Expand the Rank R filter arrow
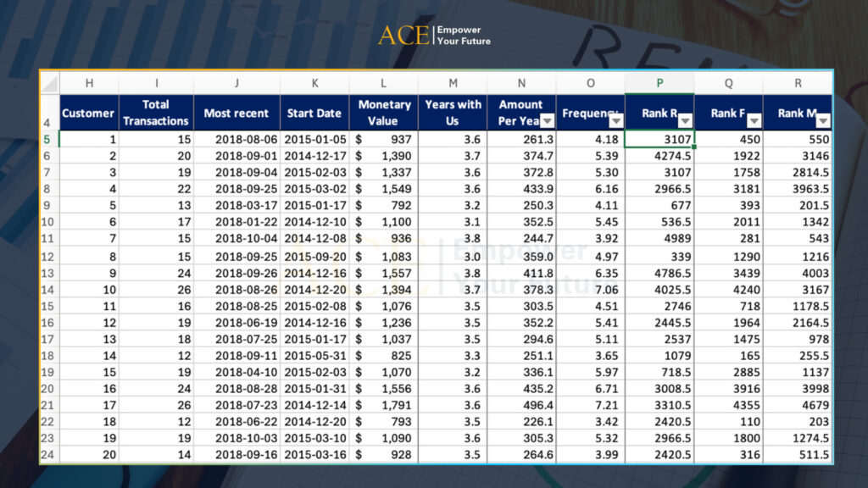 685,121
